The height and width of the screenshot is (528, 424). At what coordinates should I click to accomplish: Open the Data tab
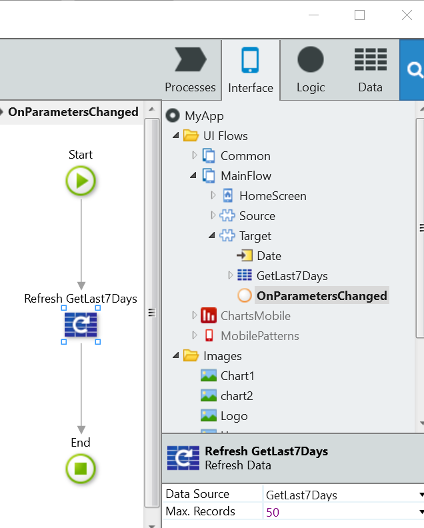tap(370, 70)
